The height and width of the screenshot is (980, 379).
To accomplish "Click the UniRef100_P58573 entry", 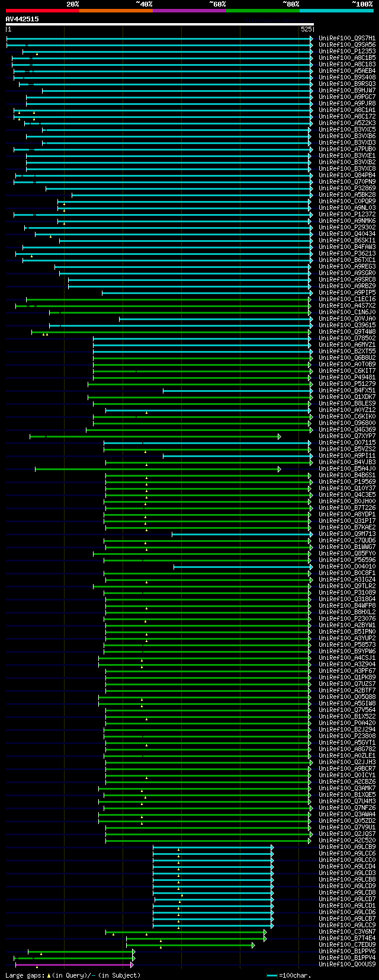I will pos(347,645).
